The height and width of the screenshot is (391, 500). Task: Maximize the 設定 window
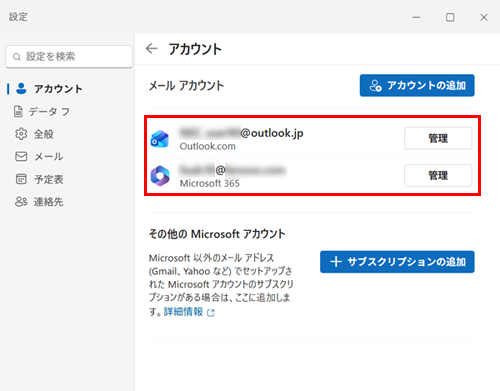450,17
